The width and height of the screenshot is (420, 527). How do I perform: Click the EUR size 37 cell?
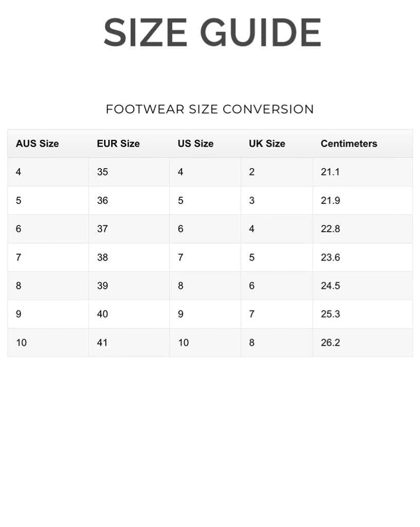click(103, 229)
